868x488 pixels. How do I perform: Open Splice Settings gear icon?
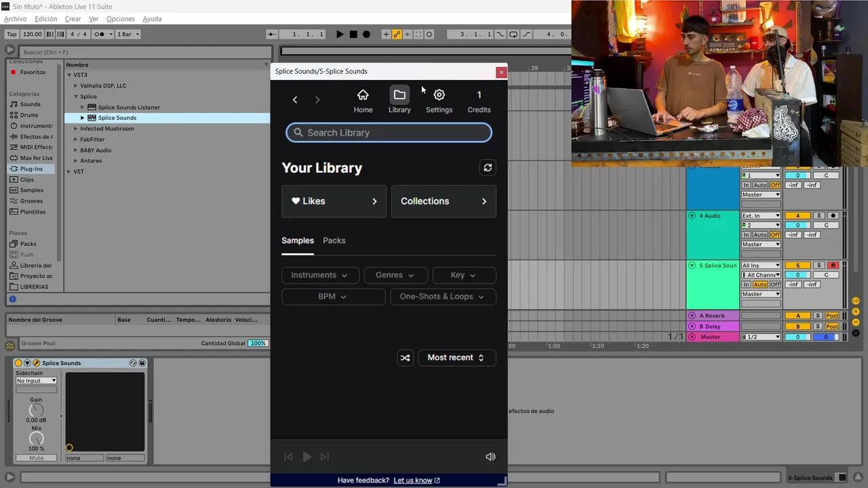(x=439, y=95)
